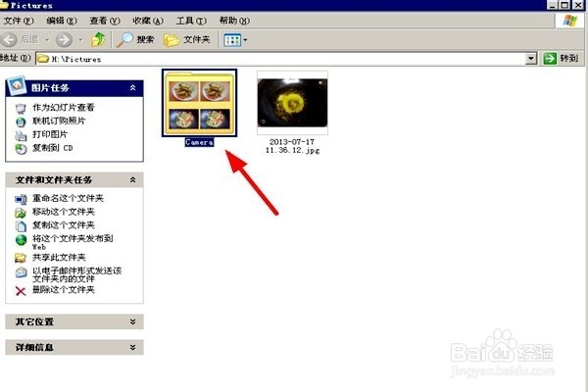Click the printer icon beside 打印图片
This screenshot has width=588, height=392.
coord(21,135)
